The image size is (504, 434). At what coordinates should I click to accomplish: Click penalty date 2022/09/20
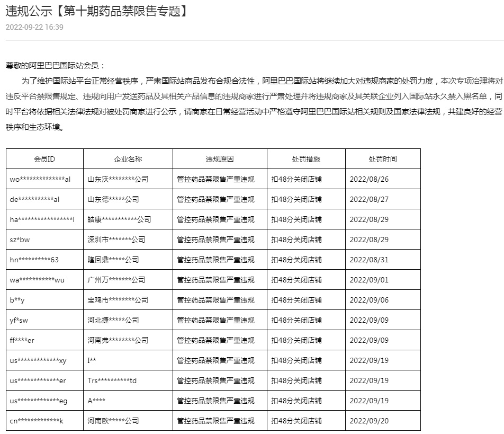point(369,421)
